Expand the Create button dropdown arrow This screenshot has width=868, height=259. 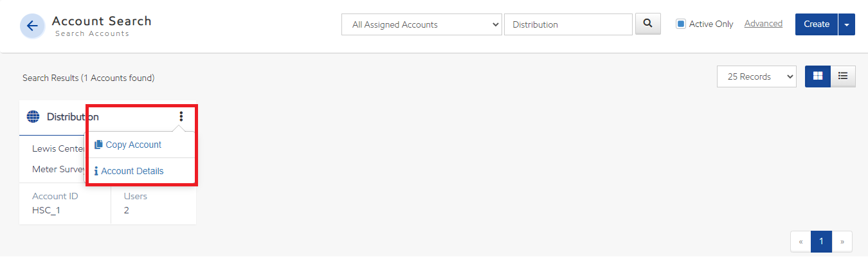pyautogui.click(x=847, y=24)
